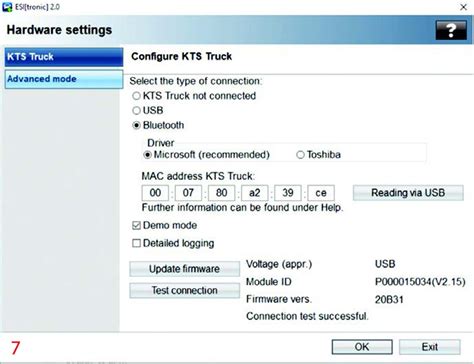Click MAC address field containing 80

(221, 193)
